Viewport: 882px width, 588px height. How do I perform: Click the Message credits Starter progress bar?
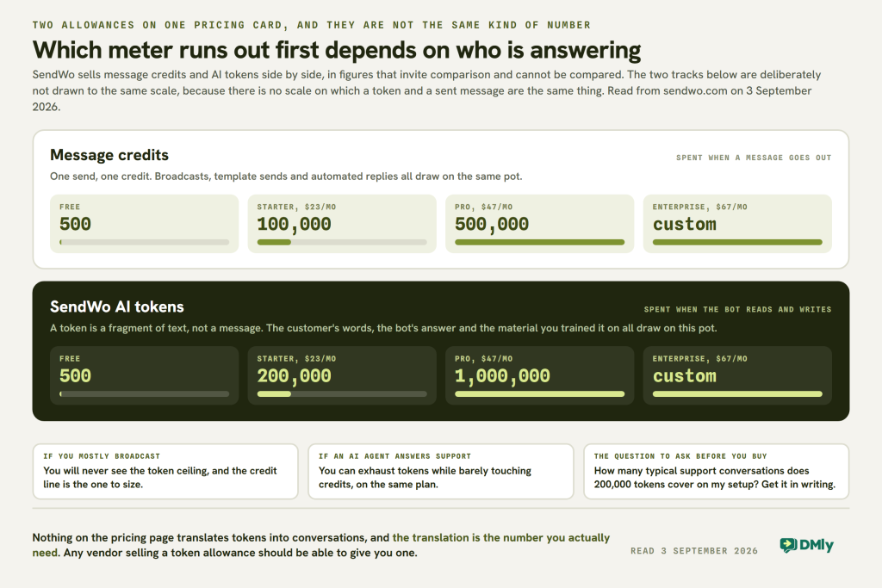click(342, 242)
